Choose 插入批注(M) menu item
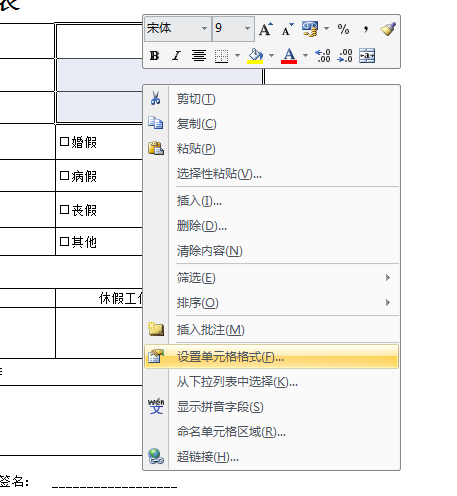Screen dimensions: 457x496 272,330
